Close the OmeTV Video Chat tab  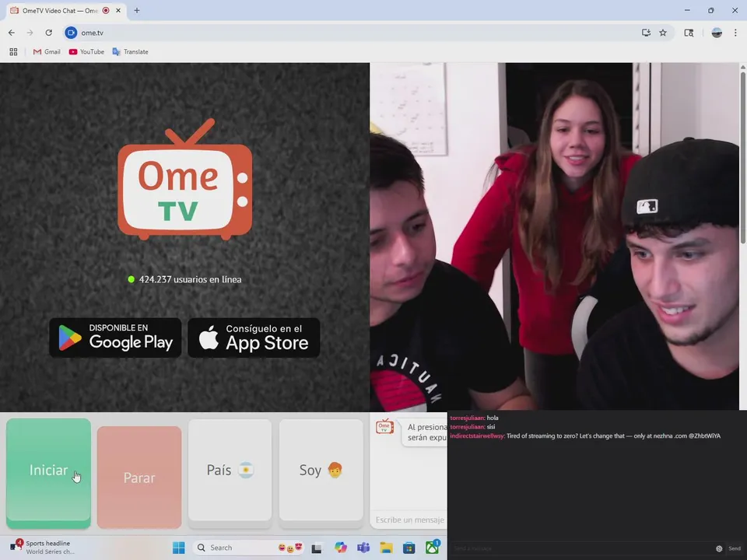tap(118, 10)
